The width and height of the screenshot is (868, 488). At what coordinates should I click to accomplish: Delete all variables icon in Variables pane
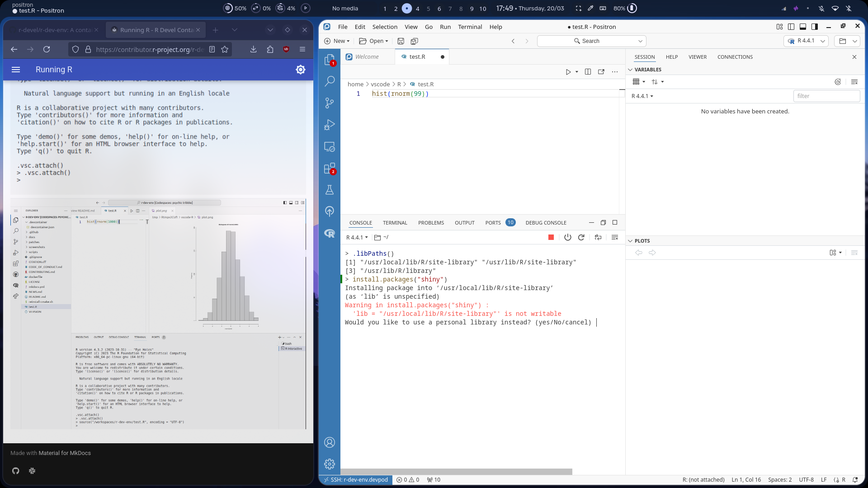coord(854,82)
